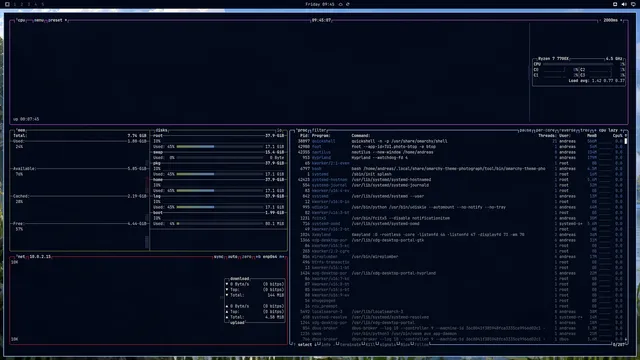Select the Hyprland process row
Image resolution: width=640 pixels, height=360 pixels.
459,158
